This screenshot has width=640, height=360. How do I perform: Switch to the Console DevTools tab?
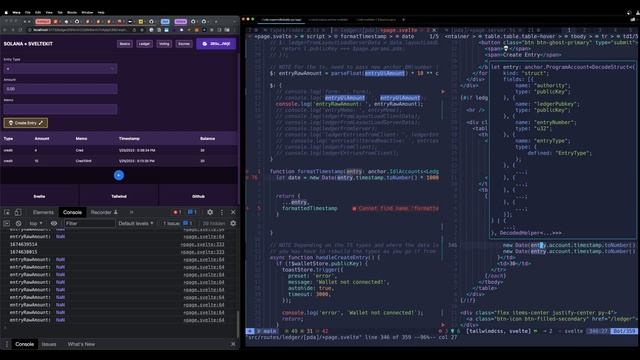(x=72, y=212)
